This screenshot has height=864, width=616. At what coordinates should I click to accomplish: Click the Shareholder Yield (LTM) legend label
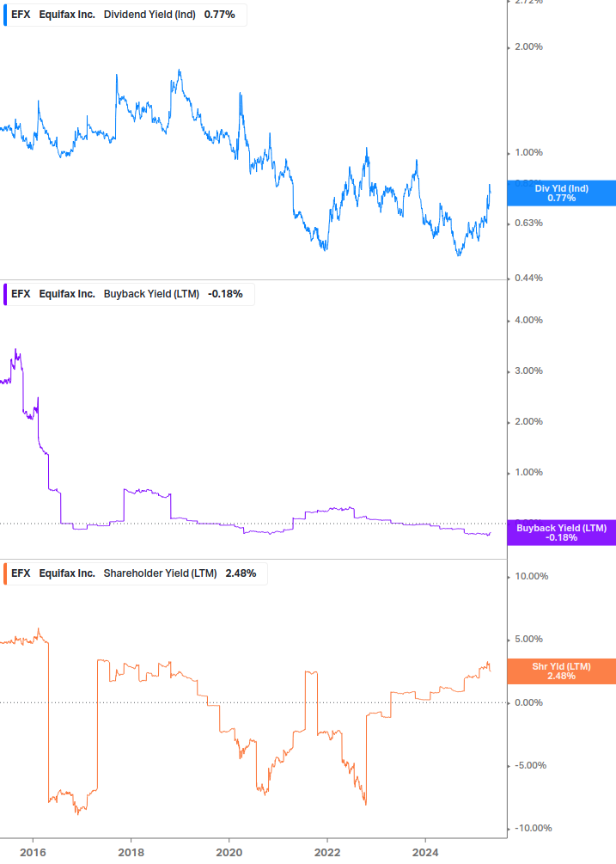tap(160, 573)
